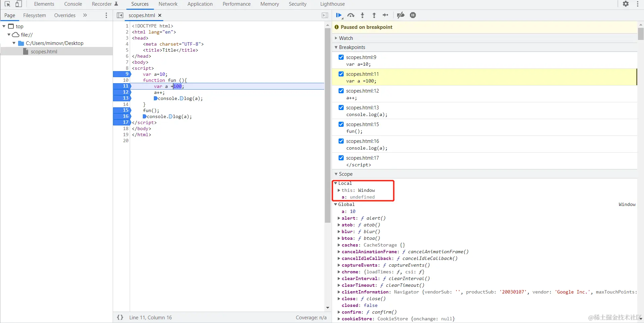644x323 pixels.
Task: Close the scopes.html editor tab
Action: point(160,15)
